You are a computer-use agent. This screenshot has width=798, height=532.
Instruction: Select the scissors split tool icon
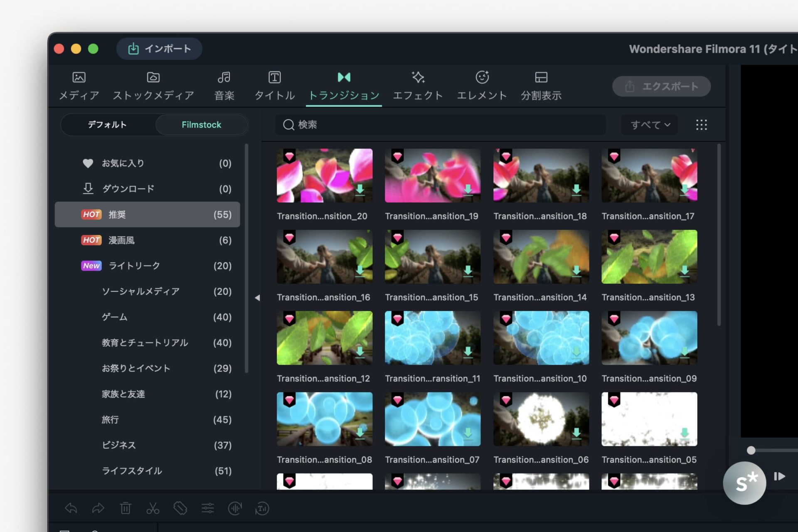pyautogui.click(x=153, y=508)
